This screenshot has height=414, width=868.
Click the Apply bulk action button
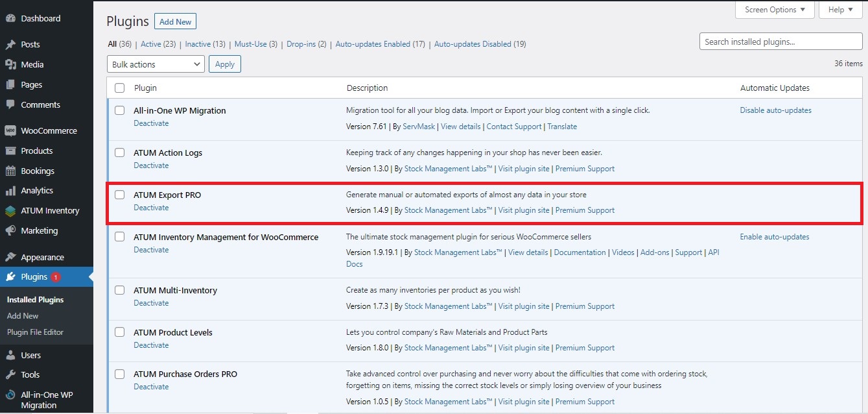click(225, 64)
